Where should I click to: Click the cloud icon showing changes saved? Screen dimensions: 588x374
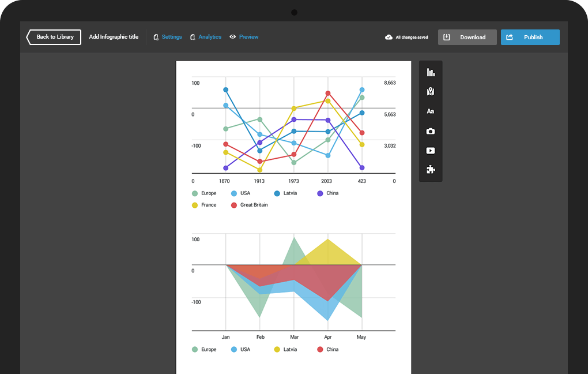(x=387, y=36)
